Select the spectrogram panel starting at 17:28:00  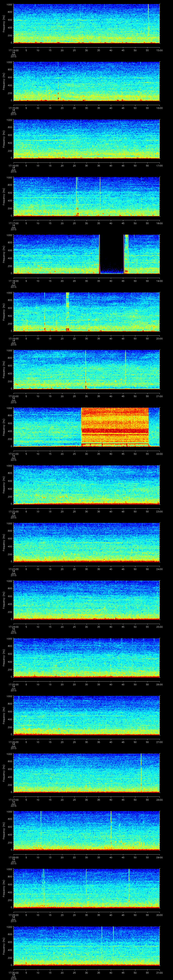coord(87,831)
